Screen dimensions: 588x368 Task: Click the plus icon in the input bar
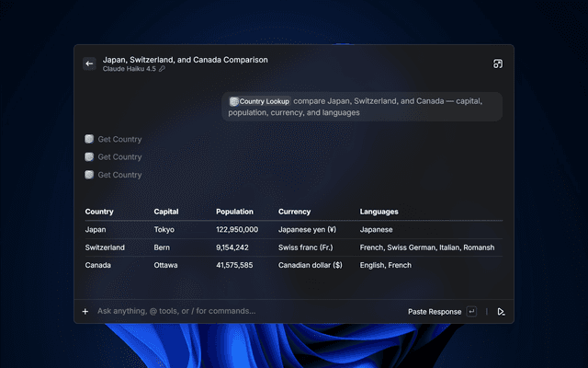click(85, 311)
